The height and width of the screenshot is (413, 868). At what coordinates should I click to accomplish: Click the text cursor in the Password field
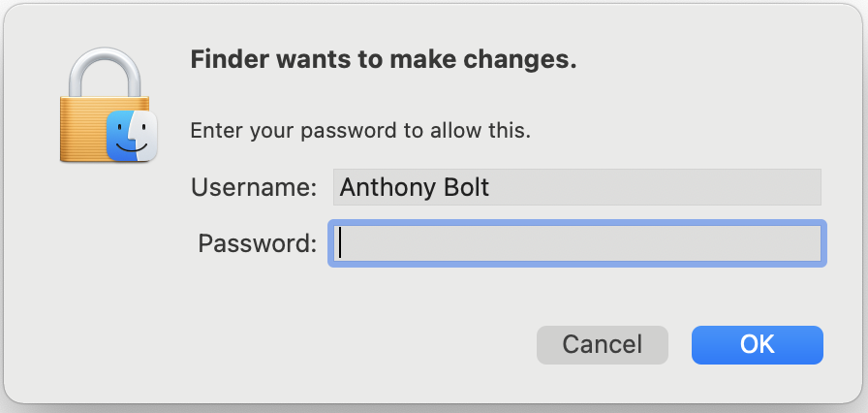pyautogui.click(x=341, y=243)
